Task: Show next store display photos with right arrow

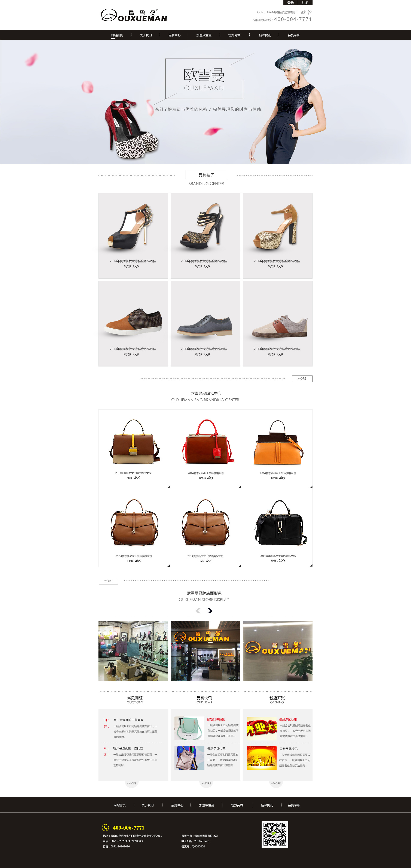Action: [x=210, y=611]
